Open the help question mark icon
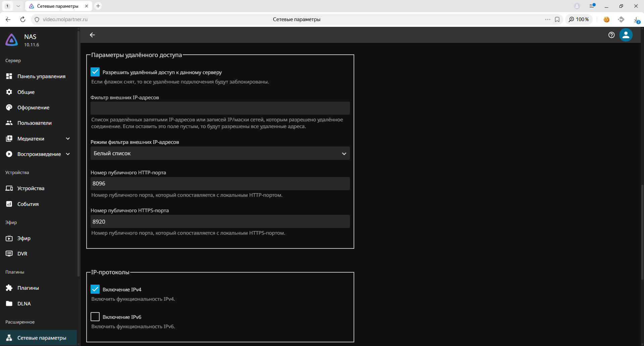 (x=611, y=35)
